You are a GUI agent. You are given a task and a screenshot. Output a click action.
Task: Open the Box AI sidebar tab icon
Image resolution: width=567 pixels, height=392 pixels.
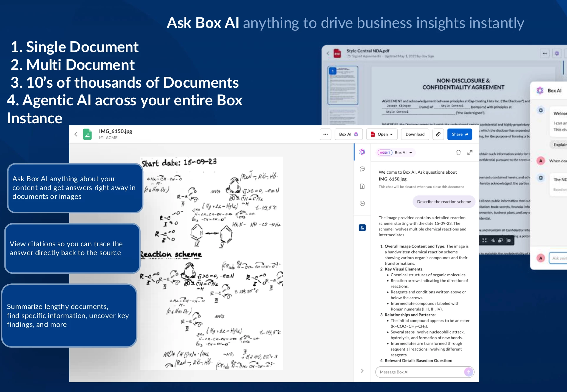(362, 152)
